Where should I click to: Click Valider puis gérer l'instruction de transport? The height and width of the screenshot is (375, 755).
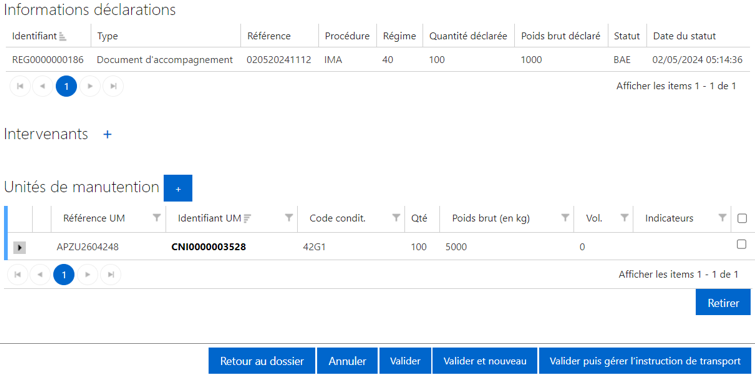[x=645, y=361]
